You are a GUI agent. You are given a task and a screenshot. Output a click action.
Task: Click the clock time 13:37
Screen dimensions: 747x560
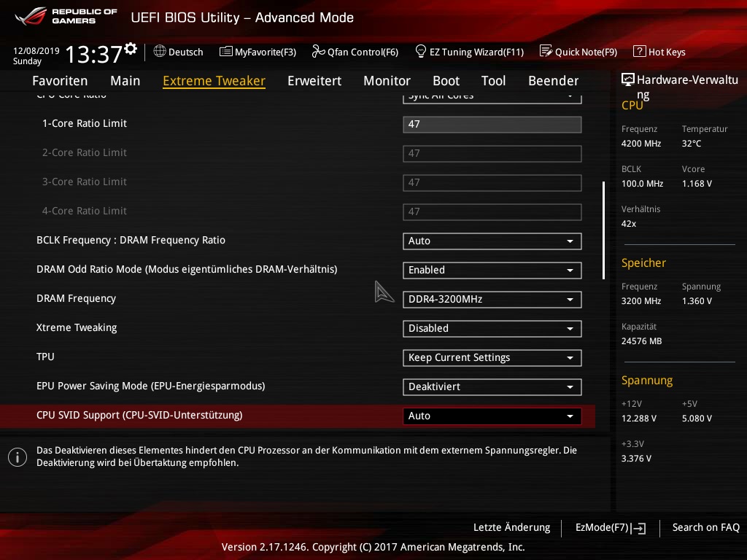93,54
